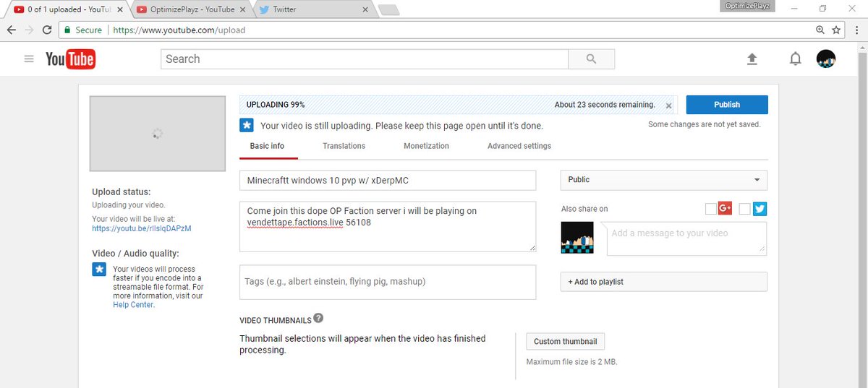The width and height of the screenshot is (868, 388).
Task: Switch to the OptimizePlayz - YouTube browser tab
Action: [190, 10]
